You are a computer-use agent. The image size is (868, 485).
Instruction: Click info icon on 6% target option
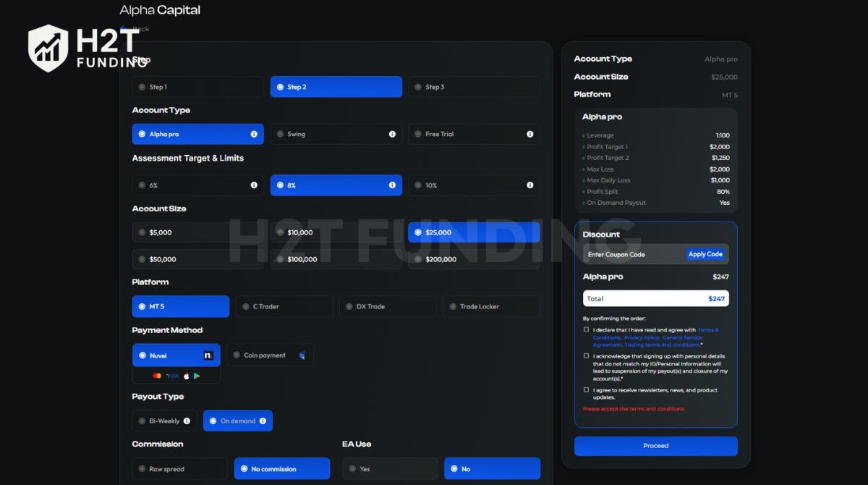pyautogui.click(x=254, y=185)
